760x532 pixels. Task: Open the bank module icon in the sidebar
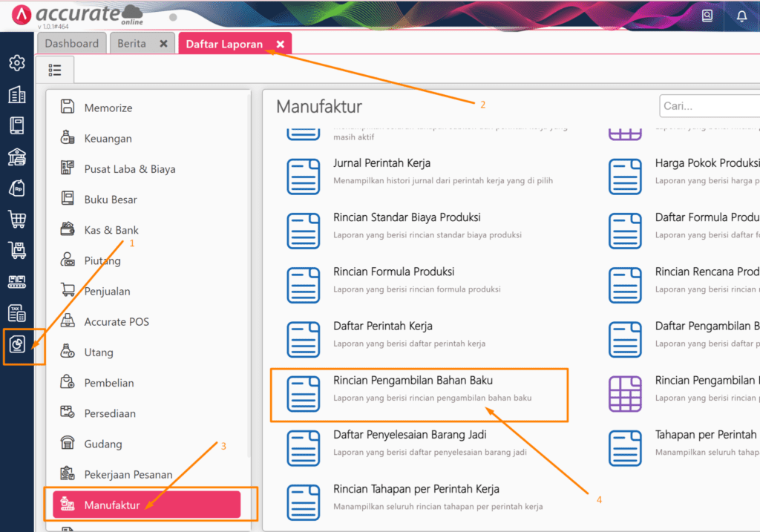pos(16,157)
